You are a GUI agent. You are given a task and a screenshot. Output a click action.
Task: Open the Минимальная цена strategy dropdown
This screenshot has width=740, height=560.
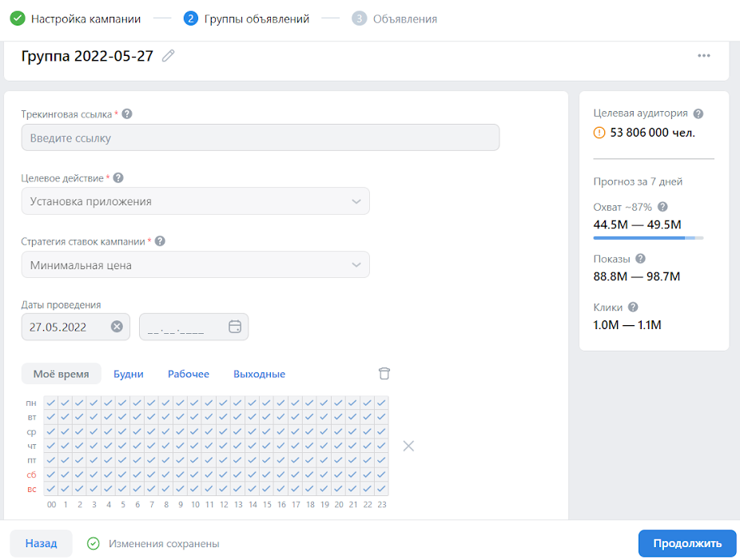(195, 264)
